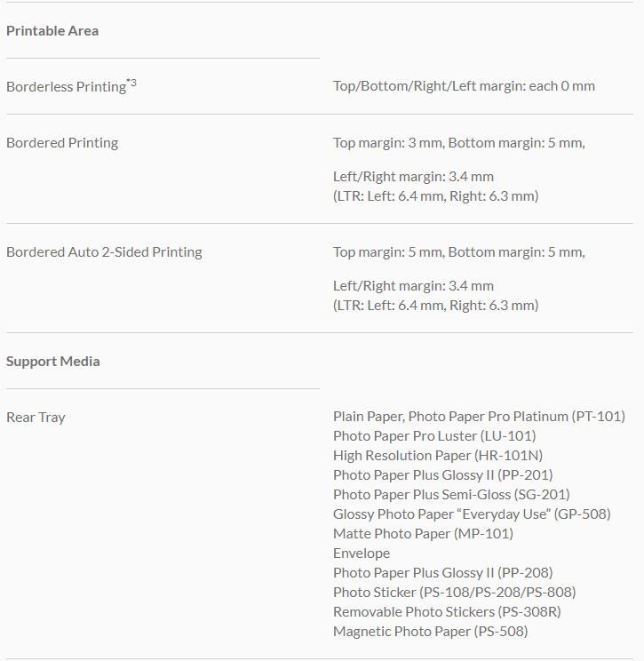Select Removable Photo Stickers (PS-308R) line

click(447, 612)
